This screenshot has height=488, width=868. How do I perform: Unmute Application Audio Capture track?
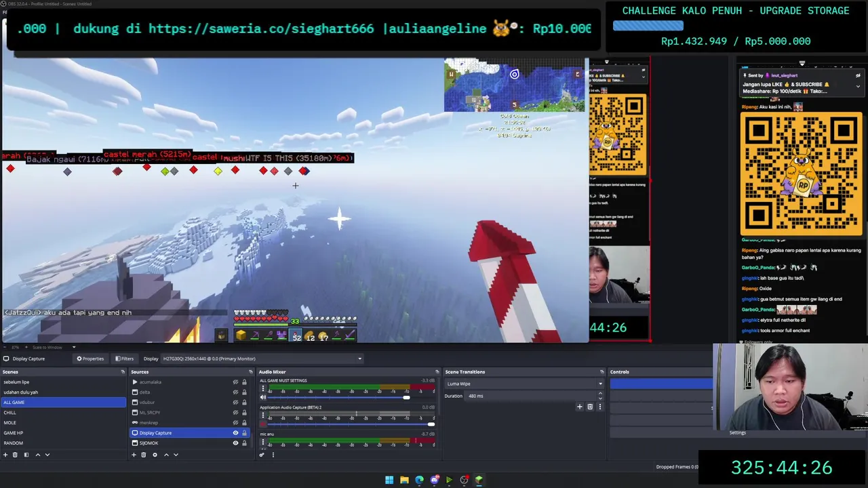pos(263,424)
